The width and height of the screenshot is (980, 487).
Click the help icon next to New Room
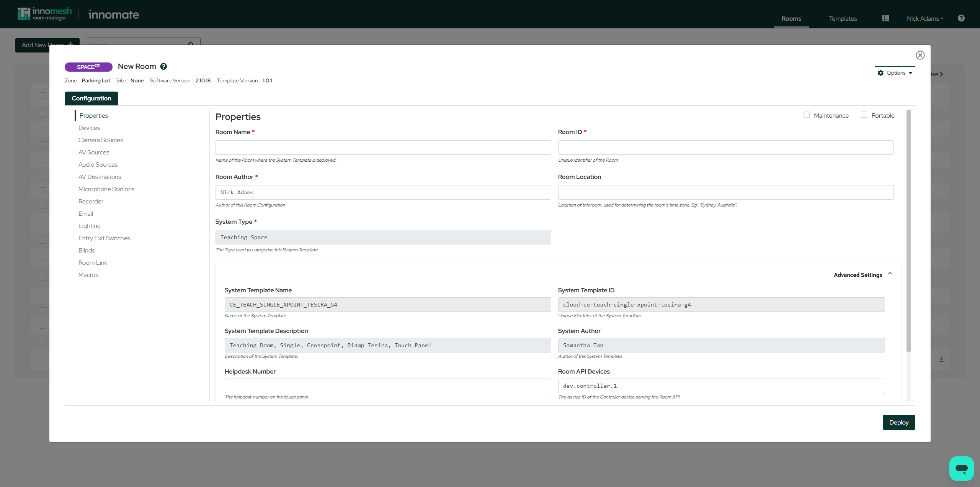(x=163, y=67)
